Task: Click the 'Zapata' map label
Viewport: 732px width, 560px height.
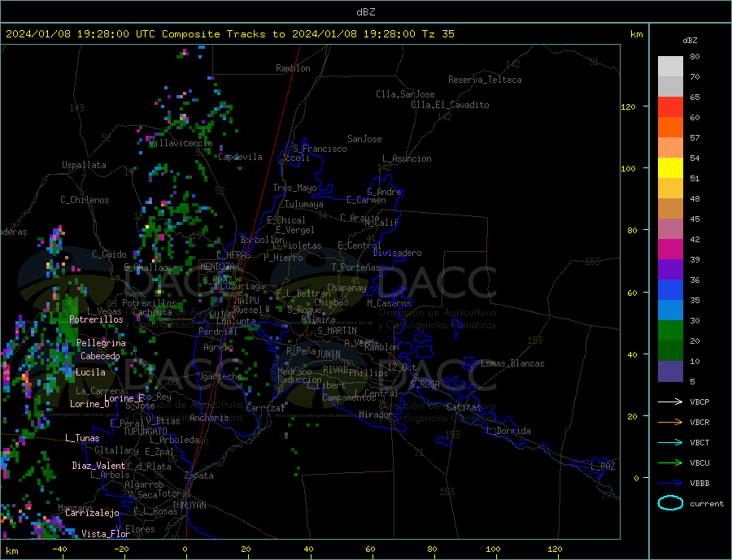Action: click(x=199, y=476)
